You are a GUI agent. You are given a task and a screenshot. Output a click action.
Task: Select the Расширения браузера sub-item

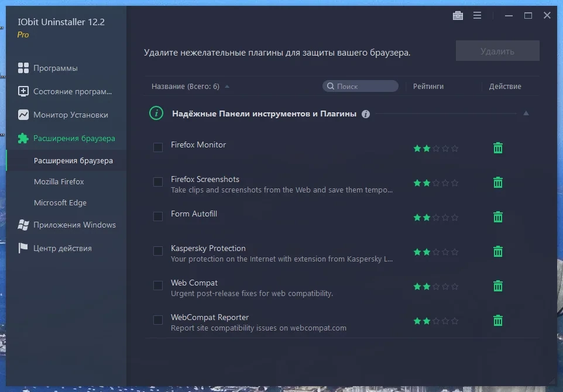click(x=67, y=160)
